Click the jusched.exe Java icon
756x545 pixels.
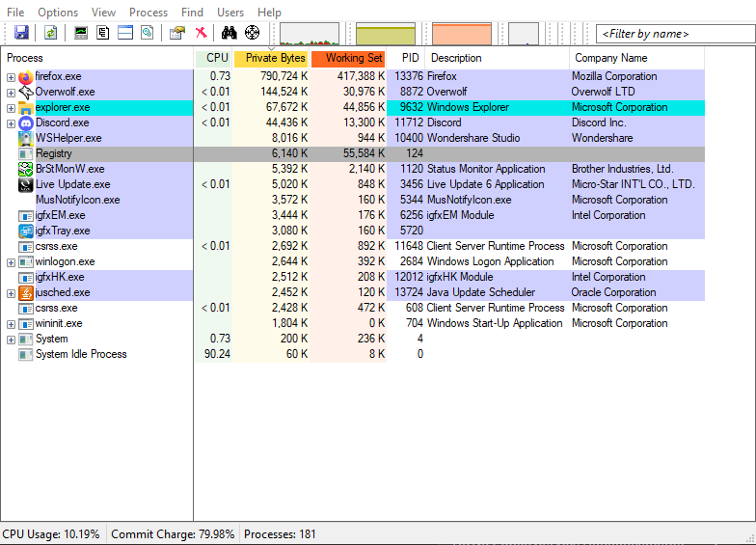point(25,293)
